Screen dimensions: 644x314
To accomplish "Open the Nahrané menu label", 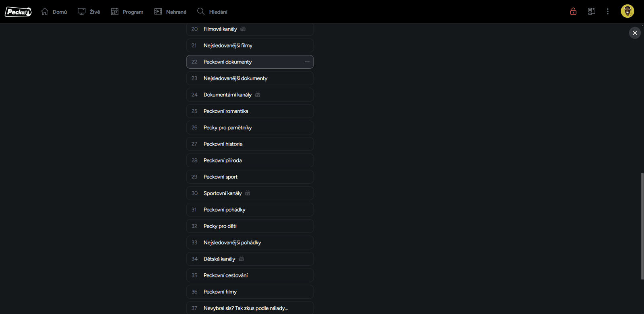I will [176, 12].
